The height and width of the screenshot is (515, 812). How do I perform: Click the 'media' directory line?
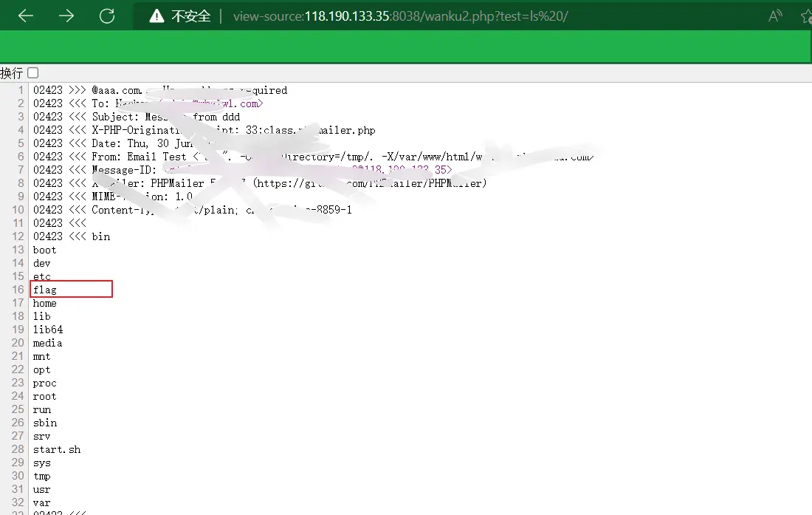[48, 343]
